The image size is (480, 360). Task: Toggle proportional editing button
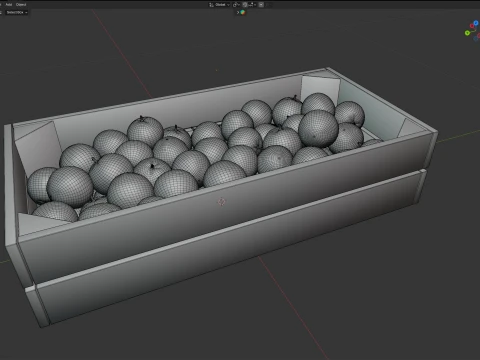(x=261, y=5)
